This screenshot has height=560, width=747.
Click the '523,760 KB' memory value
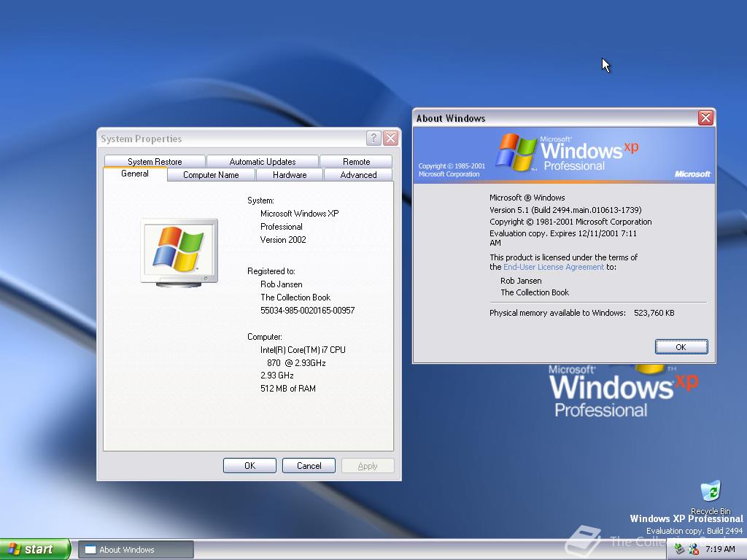click(x=654, y=313)
